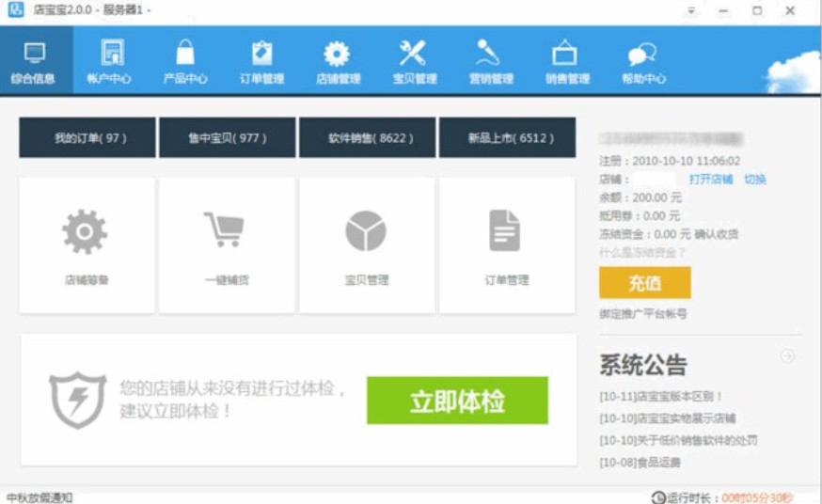The width and height of the screenshot is (822, 504).
Task: Click the 订单管理 document tile icon
Action: [504, 230]
